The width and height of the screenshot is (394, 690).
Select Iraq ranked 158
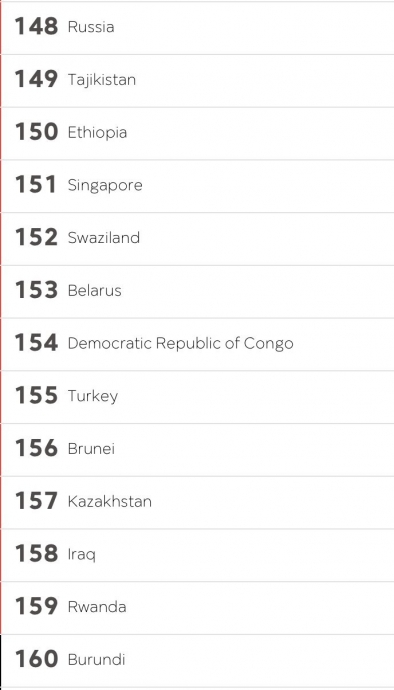pos(197,555)
